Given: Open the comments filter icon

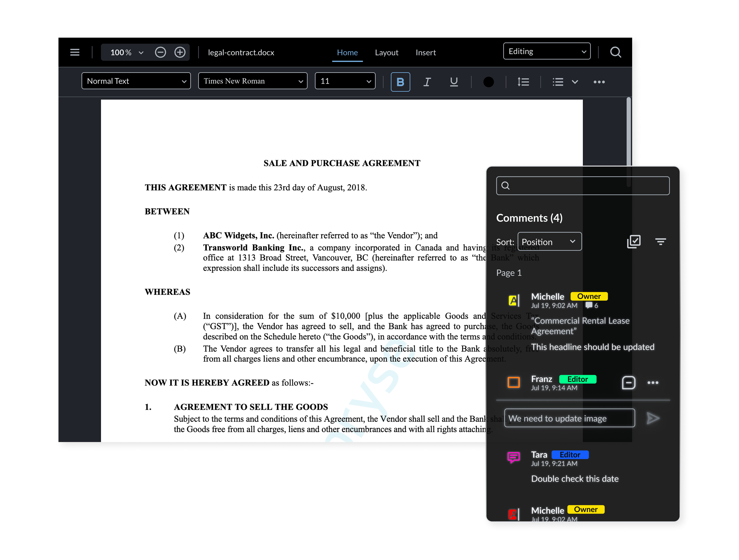Looking at the screenshot, I should click(661, 241).
